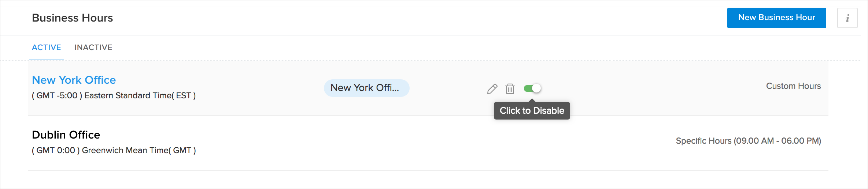The image size is (868, 189).
Task: Disable the New York Office toggle switch
Action: pyautogui.click(x=532, y=88)
